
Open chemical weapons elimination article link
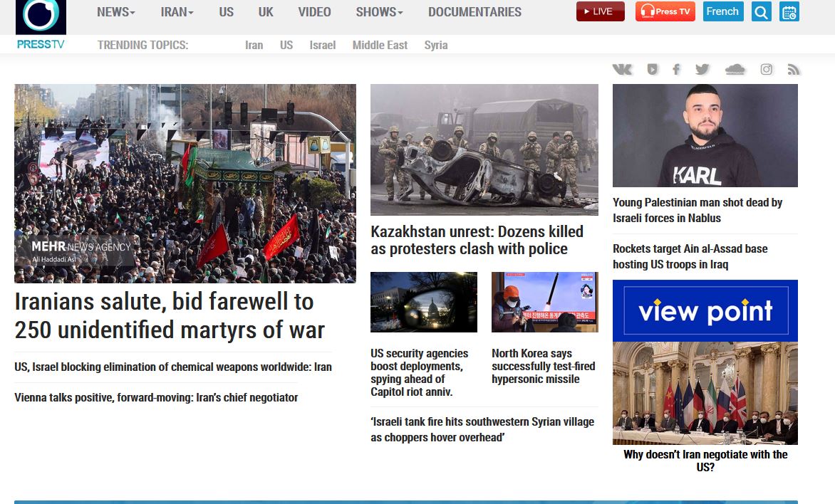click(173, 367)
